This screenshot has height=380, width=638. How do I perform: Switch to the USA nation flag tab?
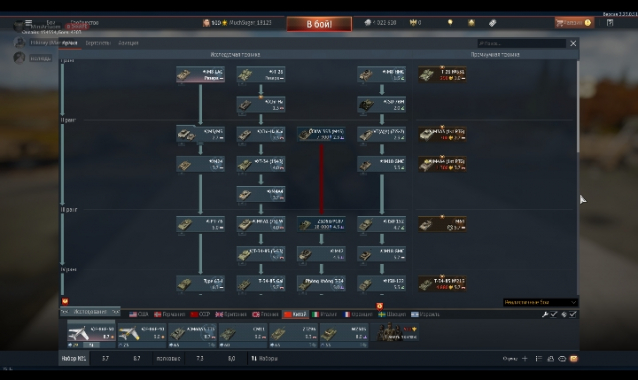[x=138, y=314]
